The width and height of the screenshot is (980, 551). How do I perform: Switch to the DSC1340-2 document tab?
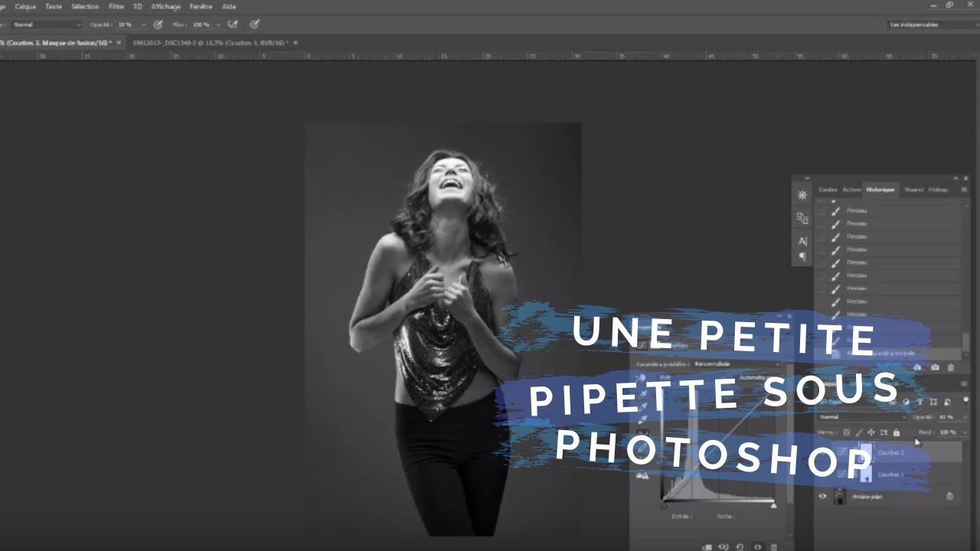[x=211, y=43]
